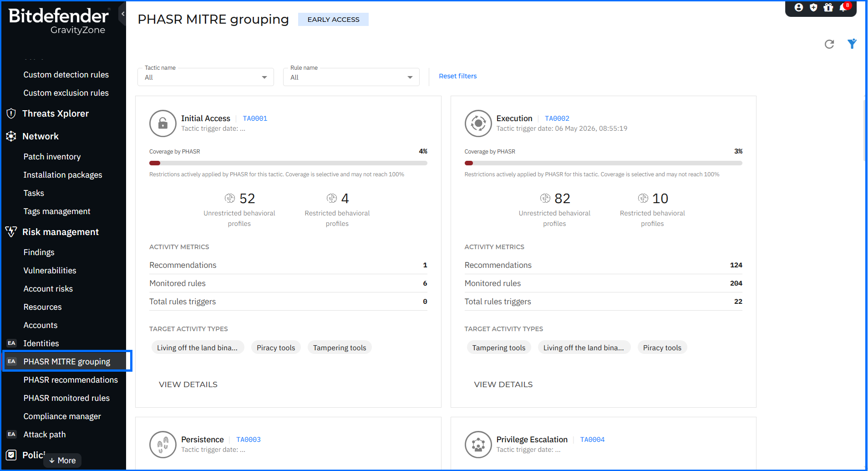Open Account risks
The height and width of the screenshot is (471, 868).
48,289
